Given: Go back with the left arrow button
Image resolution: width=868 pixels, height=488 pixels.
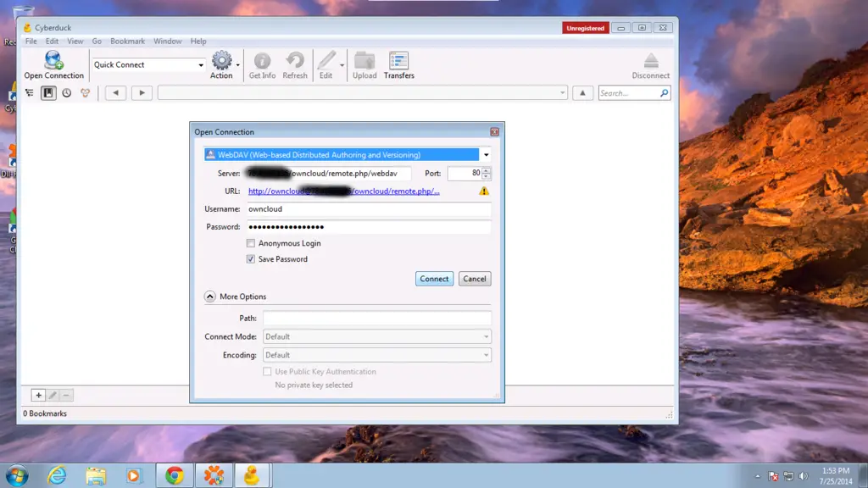Looking at the screenshot, I should [115, 93].
